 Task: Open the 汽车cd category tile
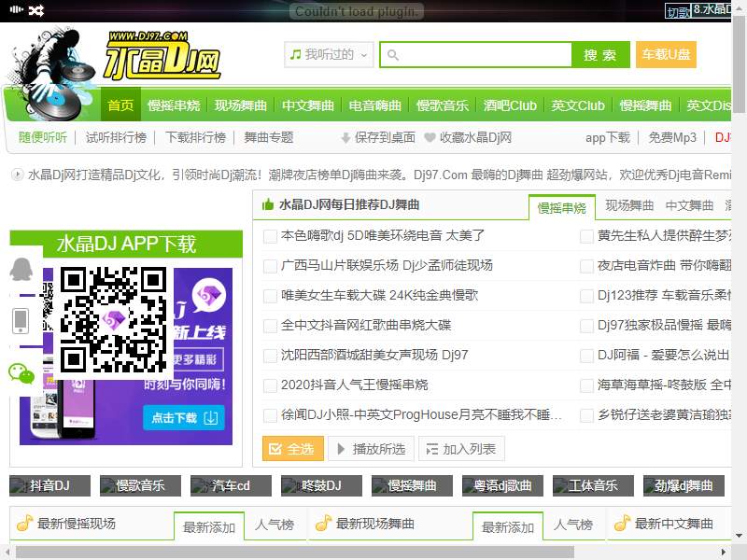231,485
